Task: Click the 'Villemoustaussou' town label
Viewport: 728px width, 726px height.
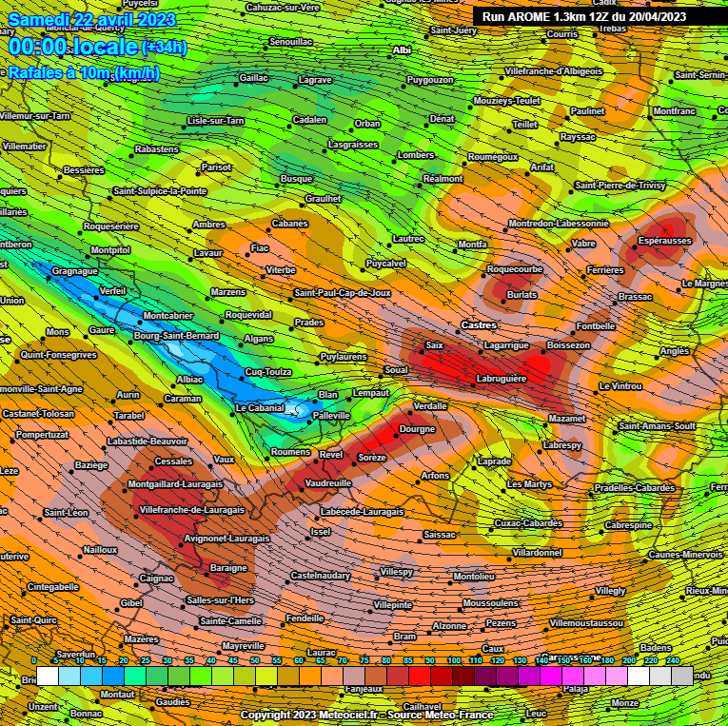Action: (x=586, y=623)
